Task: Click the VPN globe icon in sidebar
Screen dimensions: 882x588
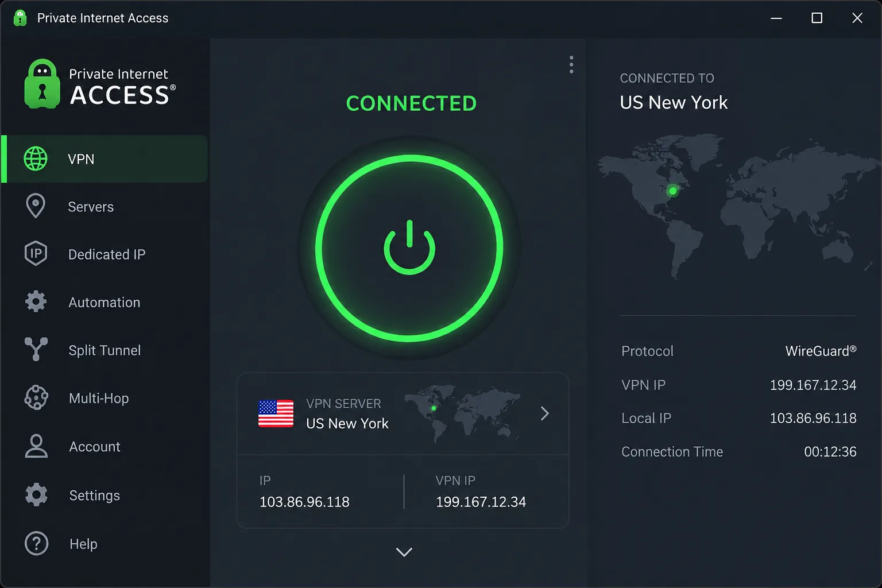Action: [36, 158]
